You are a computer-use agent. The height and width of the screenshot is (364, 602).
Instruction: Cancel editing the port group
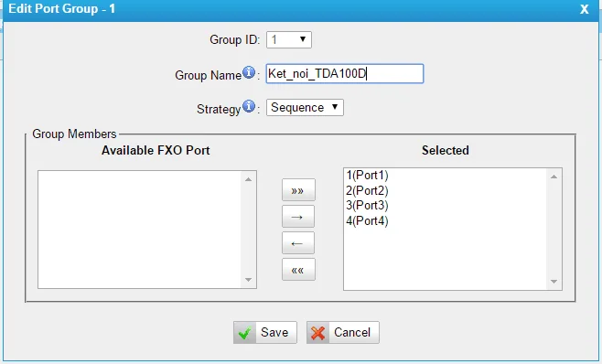(342, 332)
